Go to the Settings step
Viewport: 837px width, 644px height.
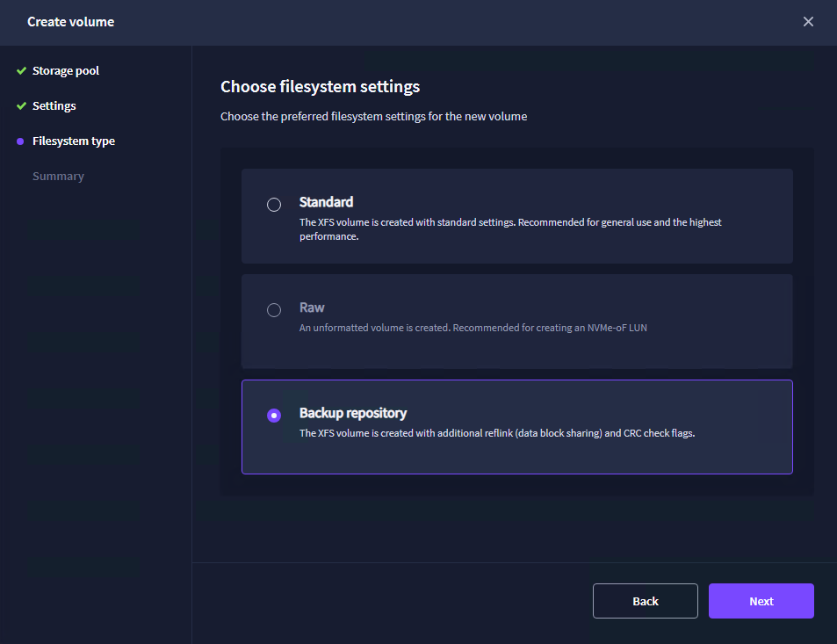pyautogui.click(x=54, y=105)
